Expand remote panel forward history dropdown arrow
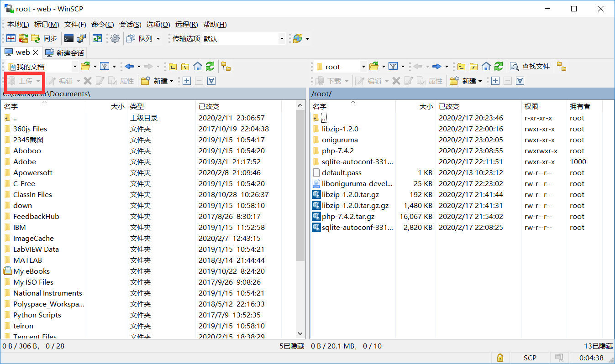 [x=447, y=67]
